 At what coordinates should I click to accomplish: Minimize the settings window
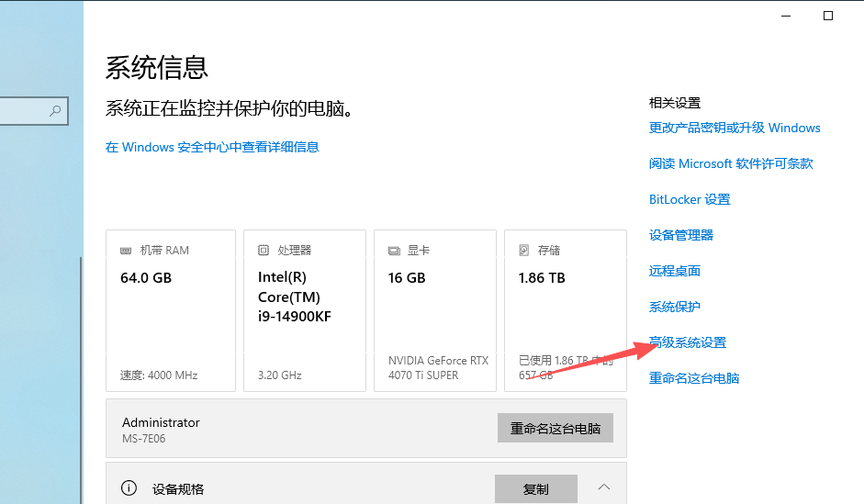click(x=786, y=16)
